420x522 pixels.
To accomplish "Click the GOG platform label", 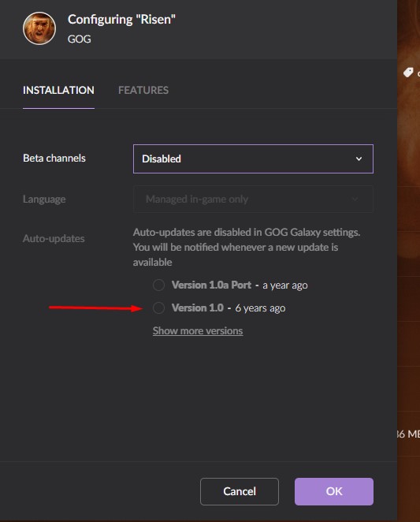I will pyautogui.click(x=80, y=39).
